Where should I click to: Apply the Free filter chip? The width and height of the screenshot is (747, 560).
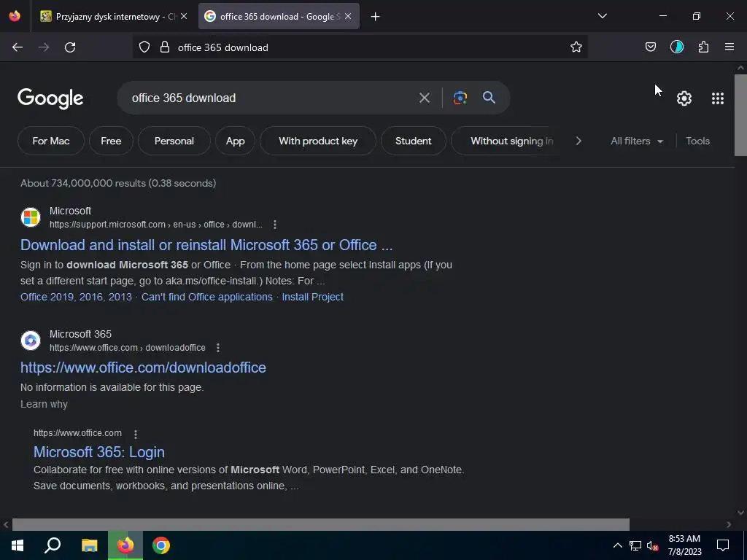click(x=111, y=141)
